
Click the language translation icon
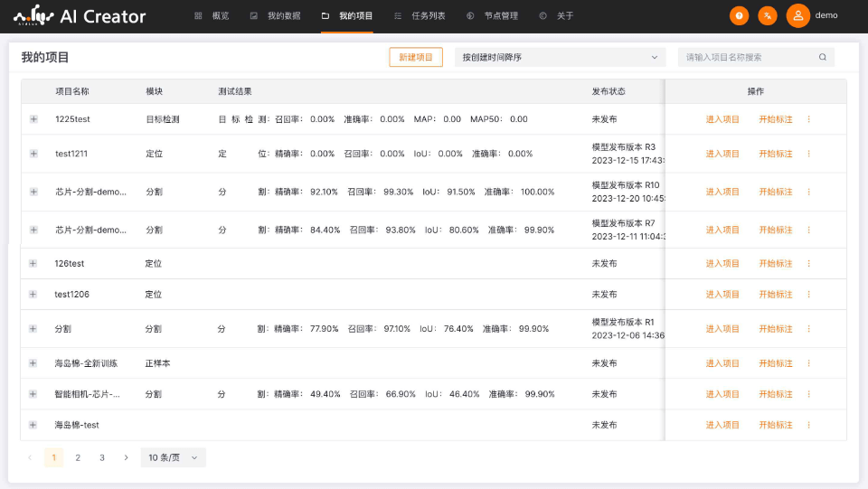pyautogui.click(x=768, y=15)
